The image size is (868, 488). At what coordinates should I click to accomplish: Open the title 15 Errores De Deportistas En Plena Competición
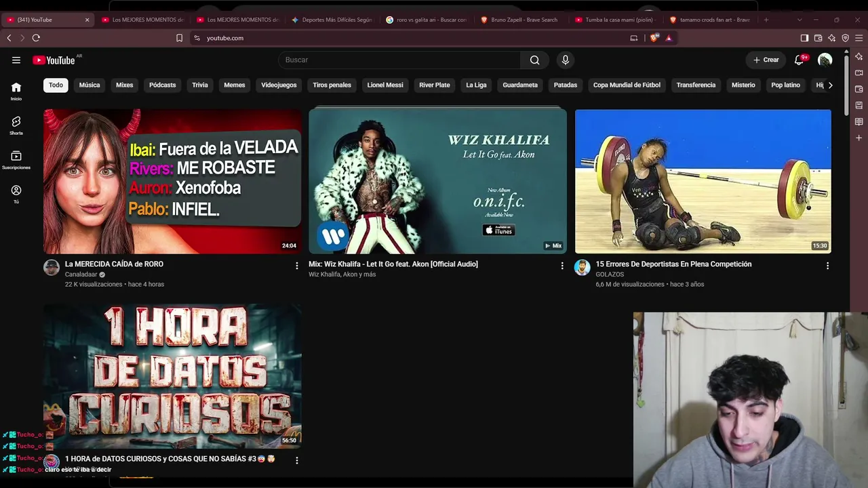tap(673, 264)
